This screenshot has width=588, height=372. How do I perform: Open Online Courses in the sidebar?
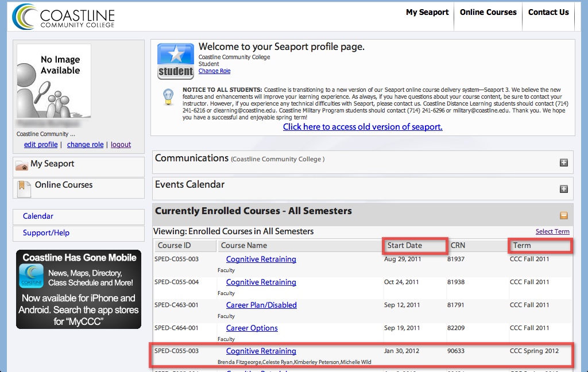[x=64, y=185]
